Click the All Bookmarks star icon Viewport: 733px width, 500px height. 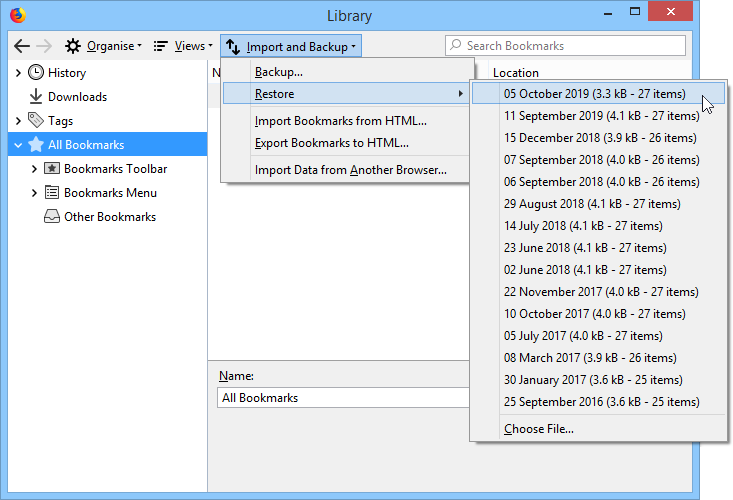point(36,144)
